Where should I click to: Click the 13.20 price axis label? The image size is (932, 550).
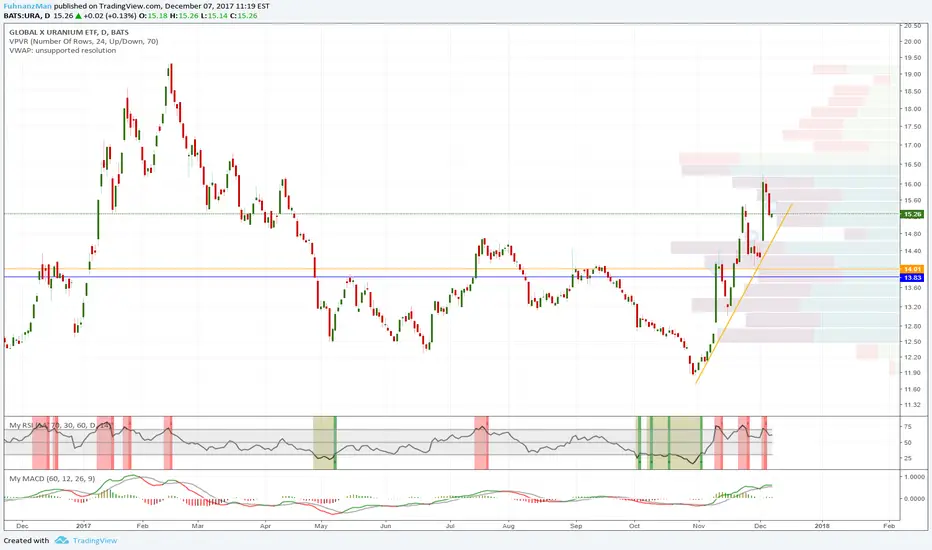(x=912, y=307)
